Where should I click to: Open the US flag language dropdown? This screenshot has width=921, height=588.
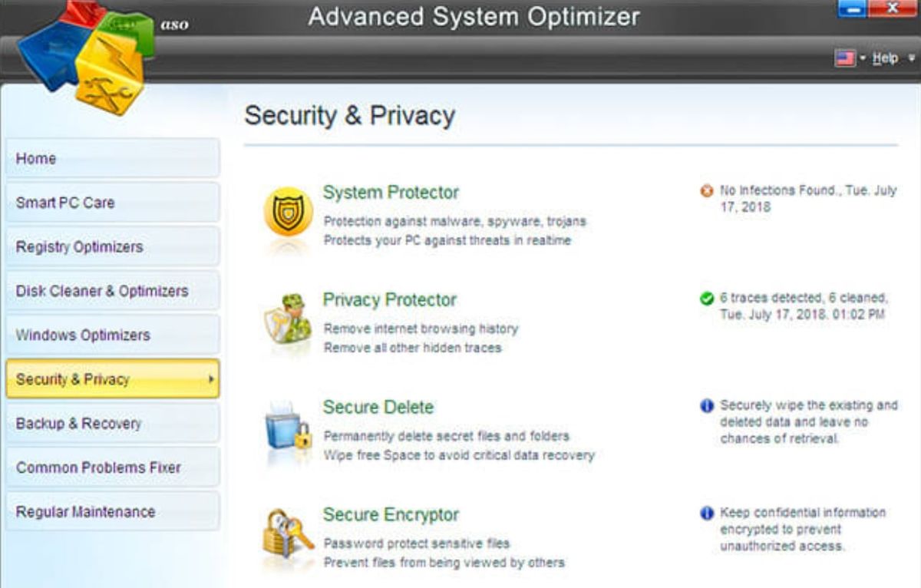(x=850, y=58)
